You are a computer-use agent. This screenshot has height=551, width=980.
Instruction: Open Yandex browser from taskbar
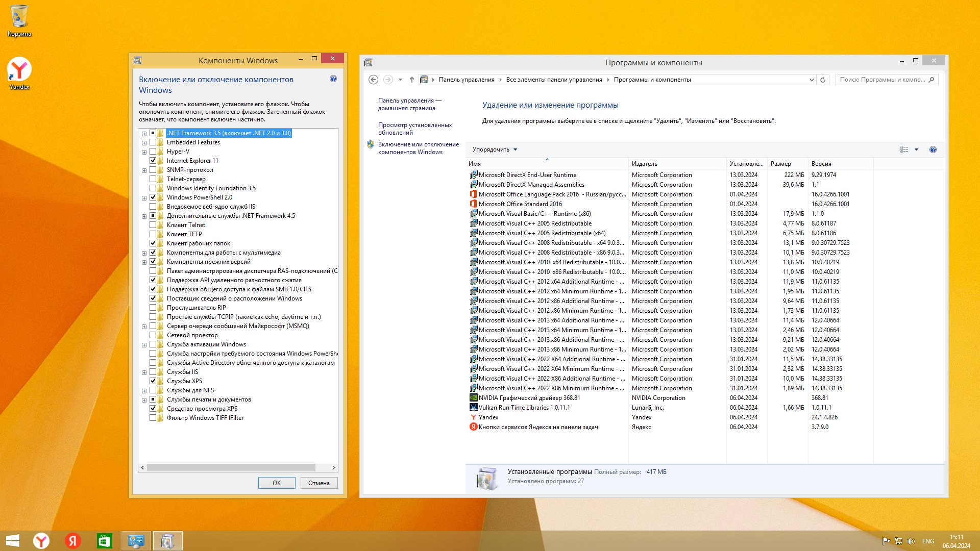41,541
